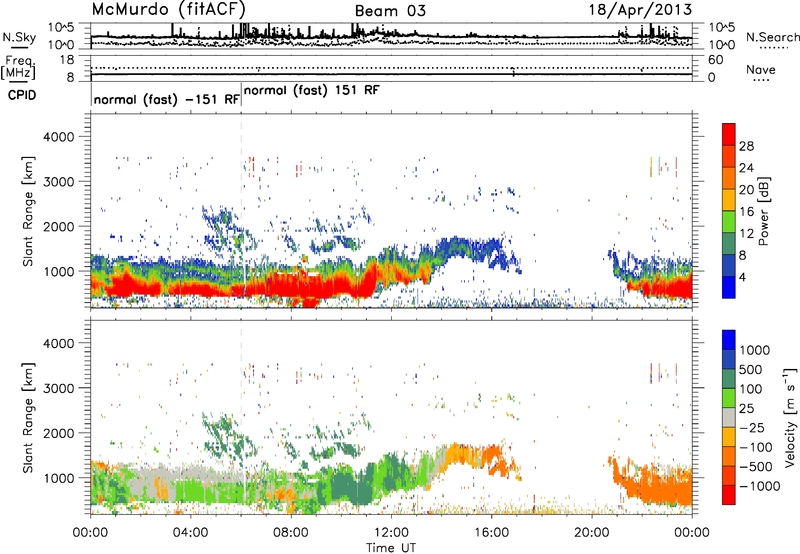Select the 'N.Search' legend label
Image resolution: width=800 pixels, height=554 pixels.
coord(772,37)
